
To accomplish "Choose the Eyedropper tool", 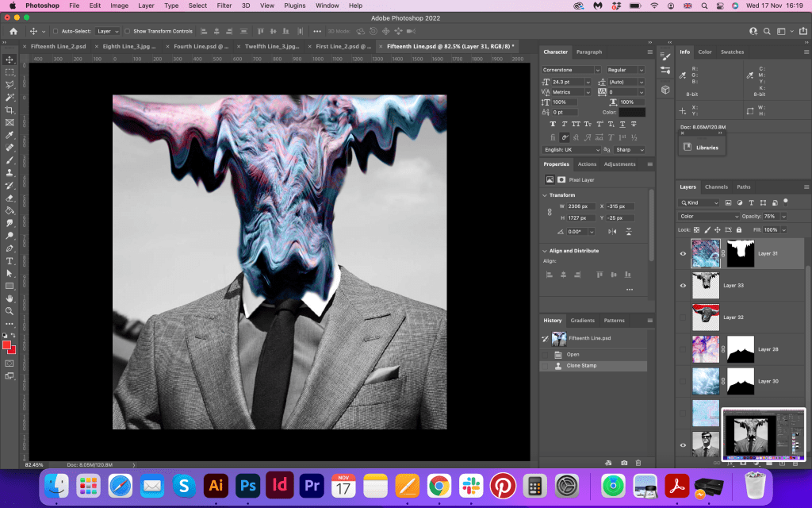I will tap(10, 135).
